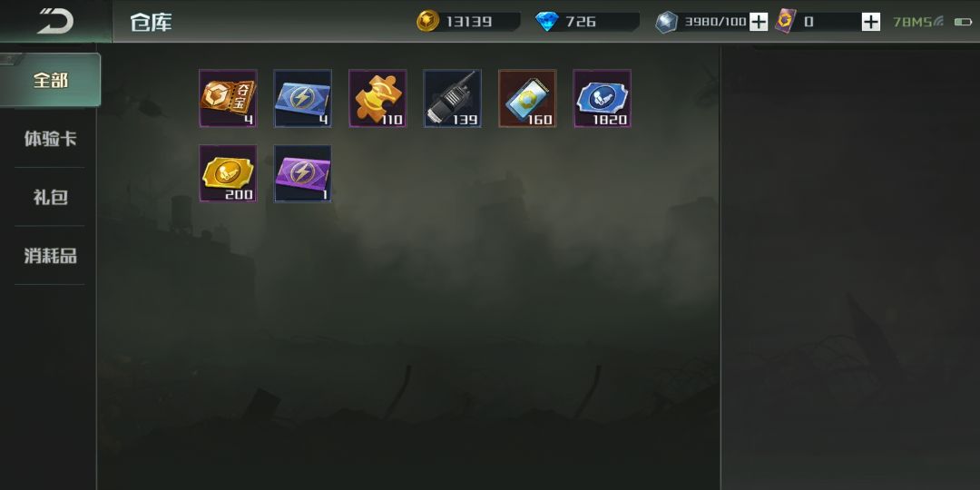The width and height of the screenshot is (980, 490).
Task: Tap the blue diamond currency icon
Action: (x=547, y=22)
